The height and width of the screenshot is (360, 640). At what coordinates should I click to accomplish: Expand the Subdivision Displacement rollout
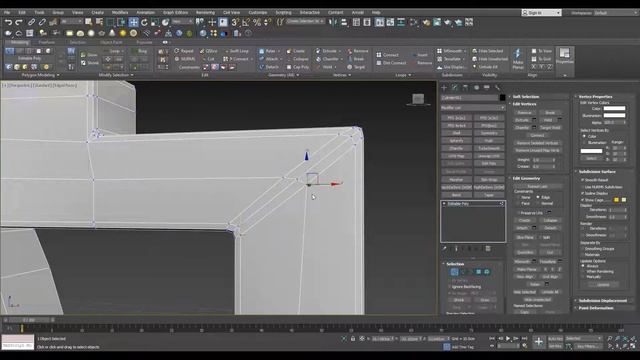[602, 300]
